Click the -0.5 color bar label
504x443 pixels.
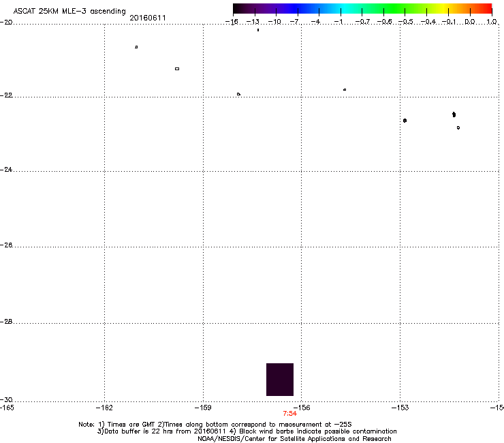click(x=406, y=22)
